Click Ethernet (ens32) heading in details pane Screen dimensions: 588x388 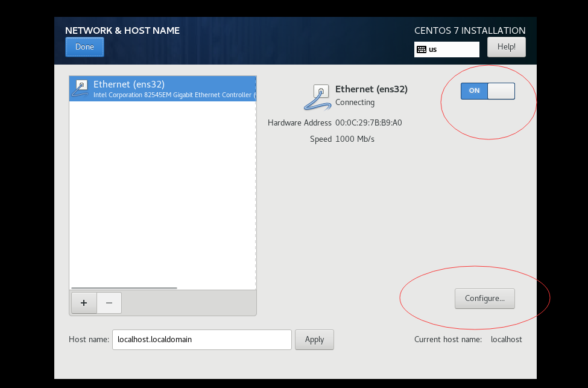(371, 89)
